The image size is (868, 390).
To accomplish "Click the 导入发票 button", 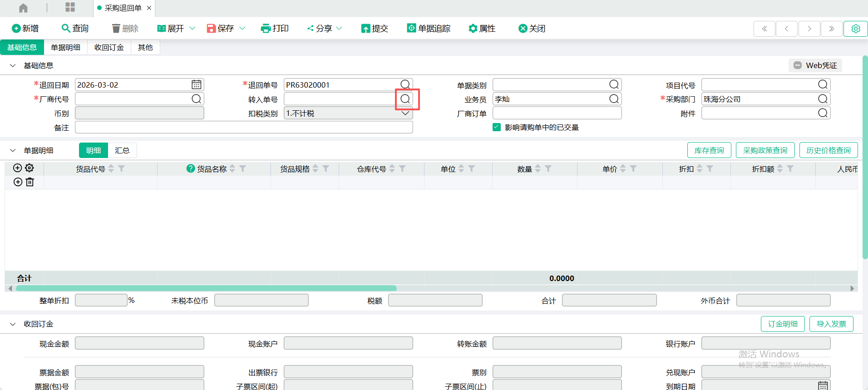I will coord(831,324).
